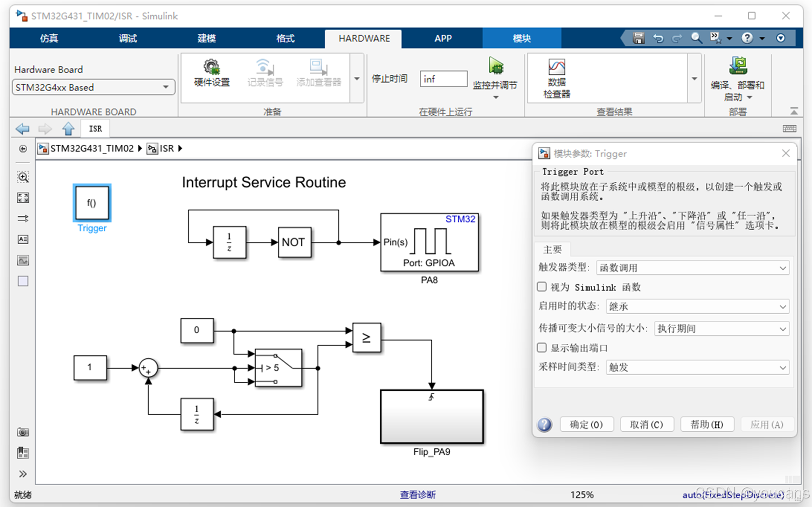The height and width of the screenshot is (507, 812).
Task: Click the search magnifier in quick access toolbar
Action: pos(696,38)
